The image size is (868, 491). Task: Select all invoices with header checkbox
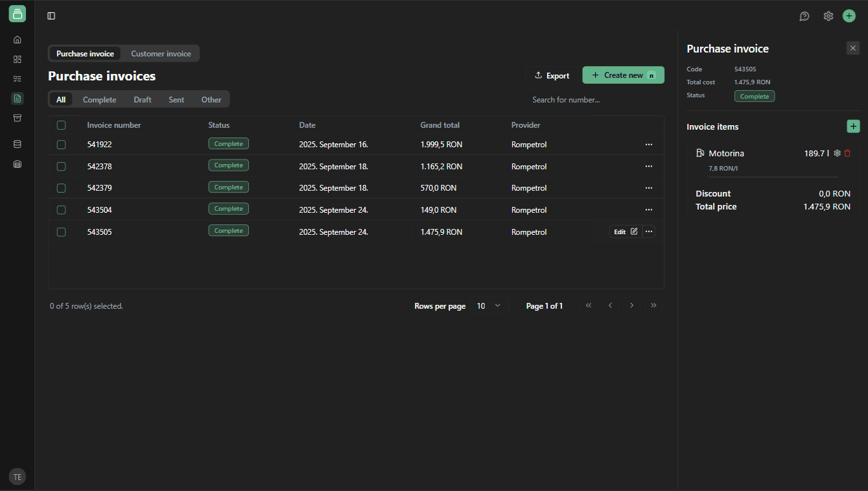point(61,125)
